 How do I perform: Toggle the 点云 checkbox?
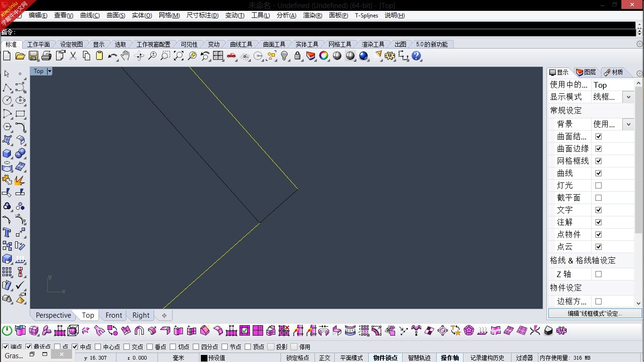(598, 247)
